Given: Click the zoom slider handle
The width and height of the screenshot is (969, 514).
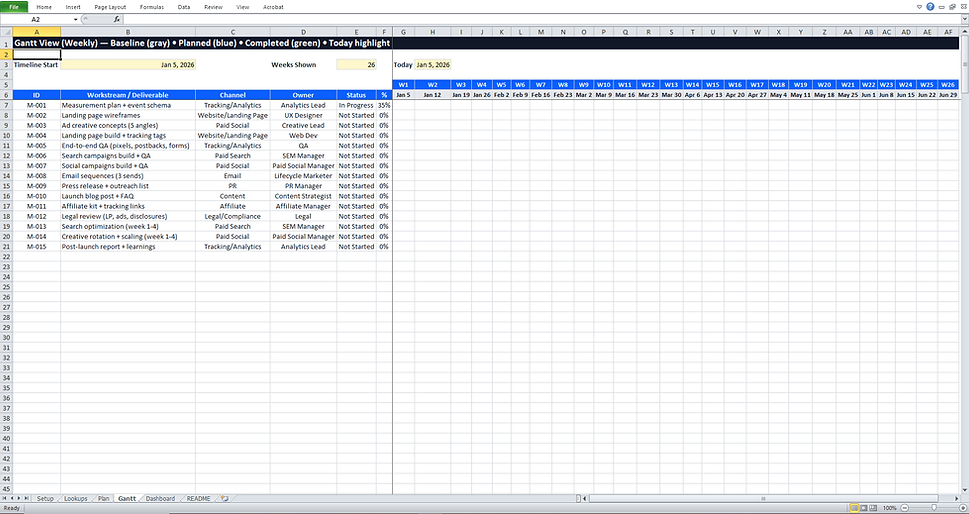Looking at the screenshot, I should point(934,507).
